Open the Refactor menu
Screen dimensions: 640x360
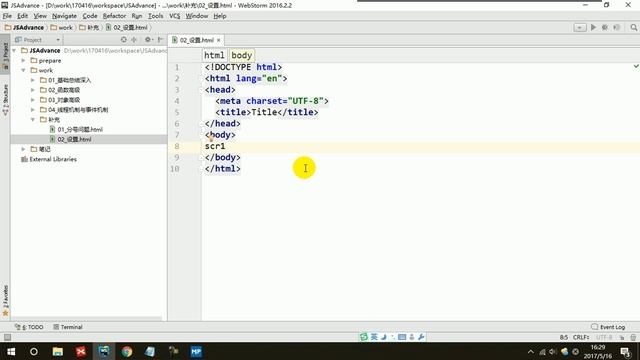114,16
